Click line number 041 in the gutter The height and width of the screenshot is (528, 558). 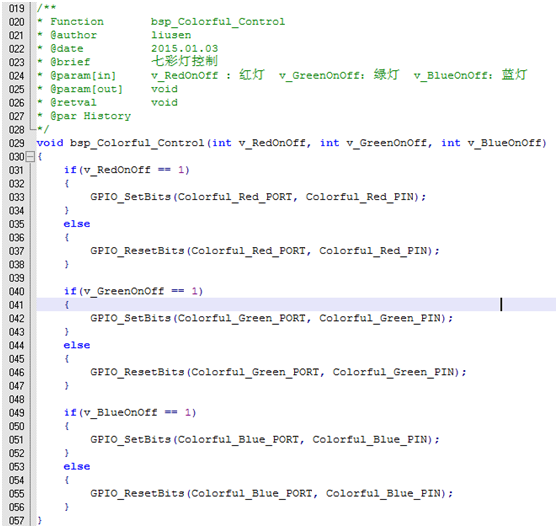point(16,305)
